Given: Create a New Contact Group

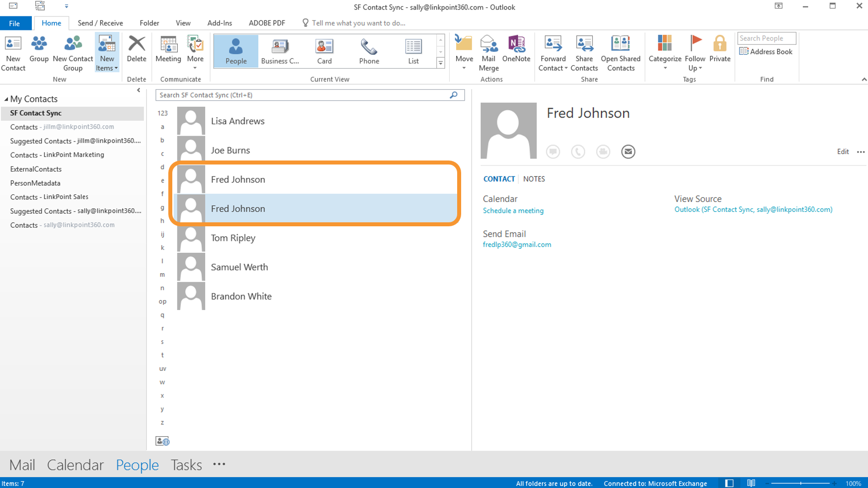Looking at the screenshot, I should coord(73,53).
